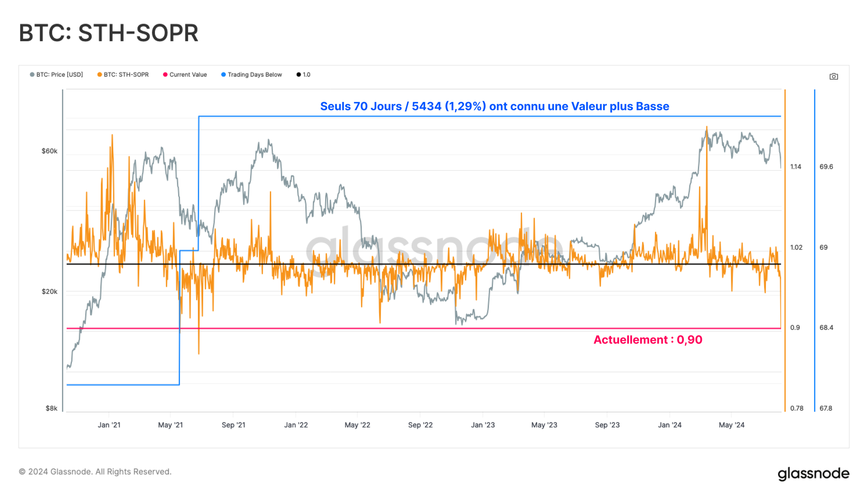Toggle the BTC: Price [USD] legend entry
Viewport: 868px width, 500px height.
(x=59, y=75)
